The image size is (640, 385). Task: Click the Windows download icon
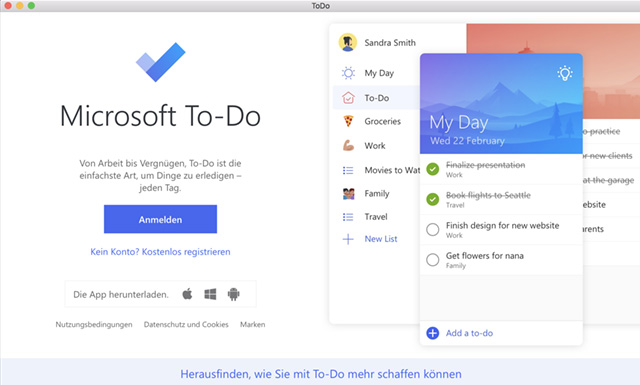210,294
